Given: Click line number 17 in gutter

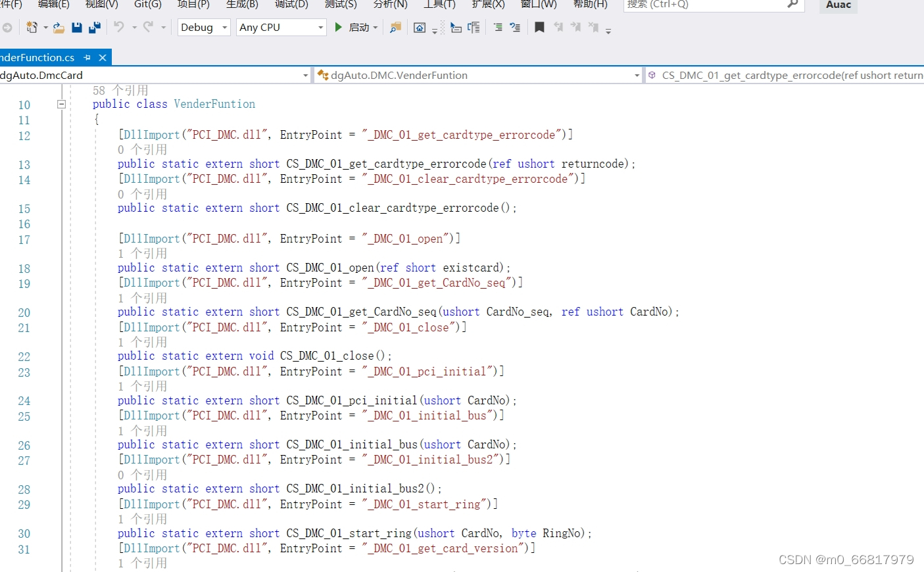Looking at the screenshot, I should [x=24, y=240].
